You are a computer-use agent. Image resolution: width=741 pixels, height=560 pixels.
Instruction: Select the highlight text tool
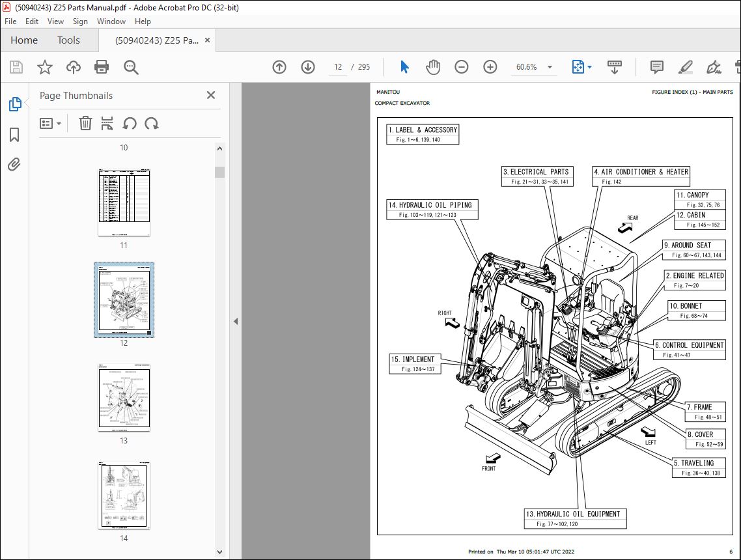pos(685,67)
